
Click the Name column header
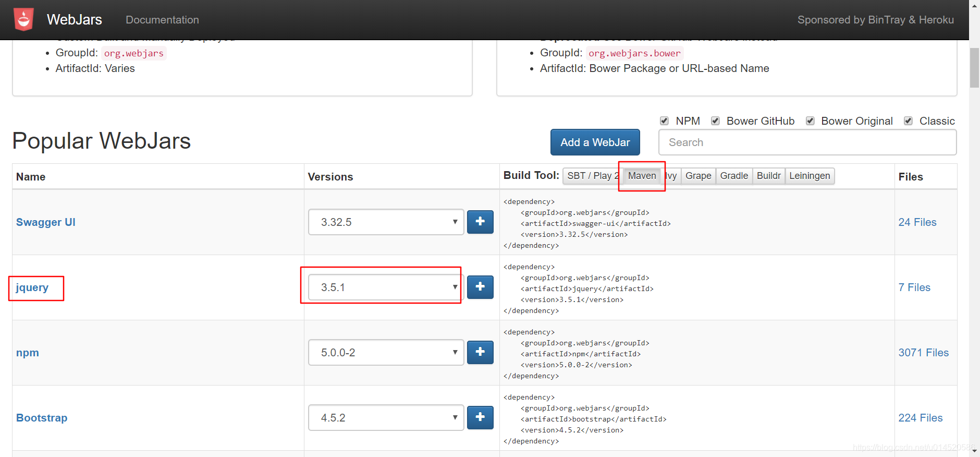click(31, 177)
